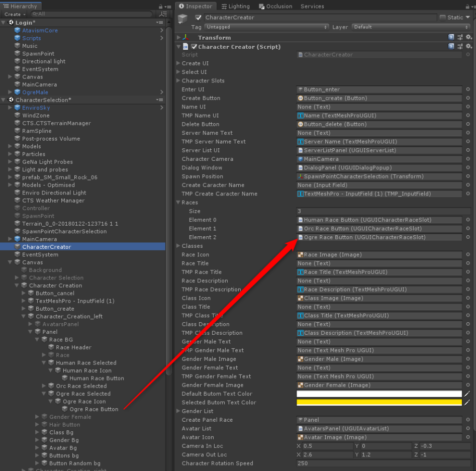Lock the Hierarchy panel with padlock icon
The image size is (476, 471).
pos(160,7)
